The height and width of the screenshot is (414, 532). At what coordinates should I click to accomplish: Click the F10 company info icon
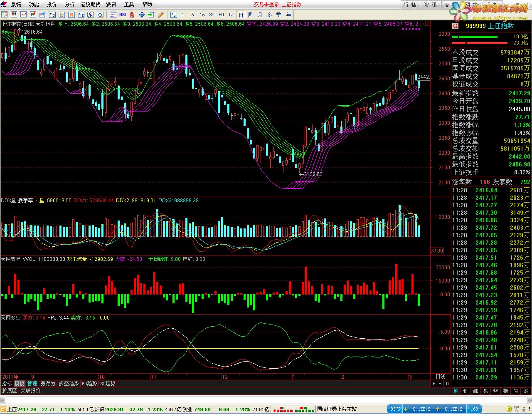[52, 15]
